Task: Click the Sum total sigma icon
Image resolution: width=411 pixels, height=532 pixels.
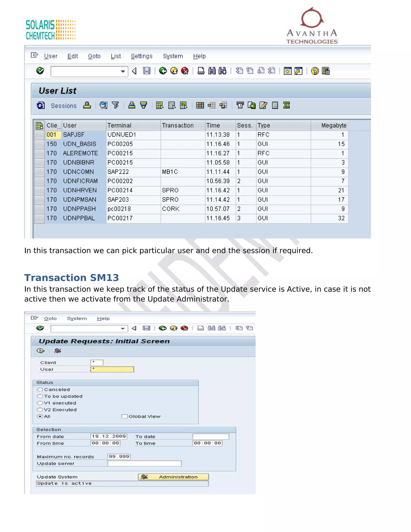Action: point(287,105)
